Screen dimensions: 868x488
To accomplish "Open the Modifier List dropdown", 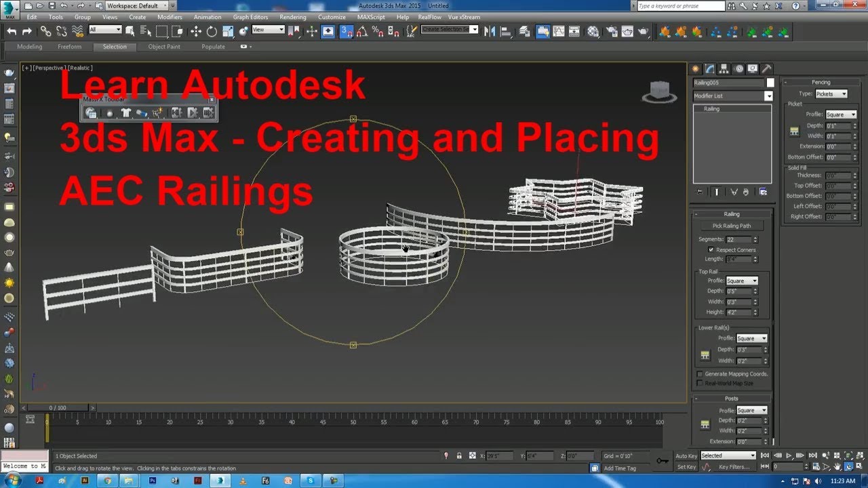I will point(732,96).
